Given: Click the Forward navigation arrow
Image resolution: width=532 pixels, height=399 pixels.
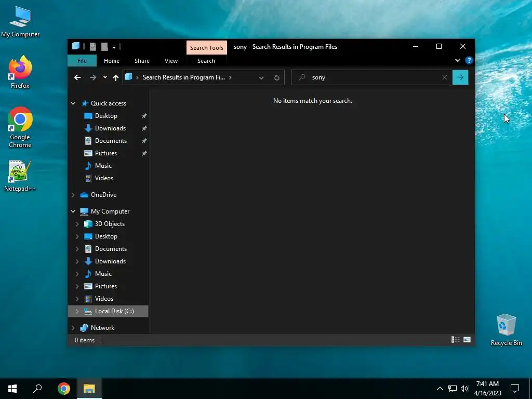Looking at the screenshot, I should (92, 77).
